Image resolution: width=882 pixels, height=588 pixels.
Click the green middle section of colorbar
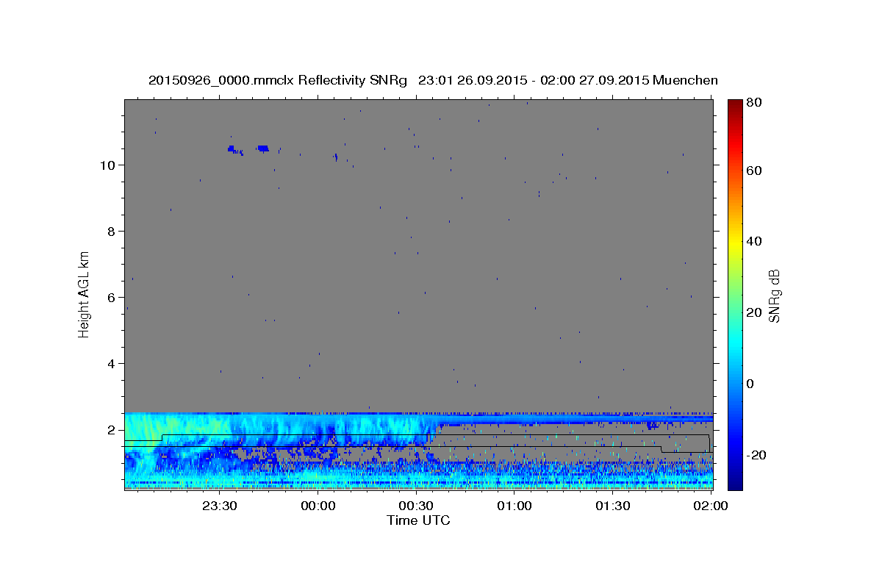coord(735,294)
